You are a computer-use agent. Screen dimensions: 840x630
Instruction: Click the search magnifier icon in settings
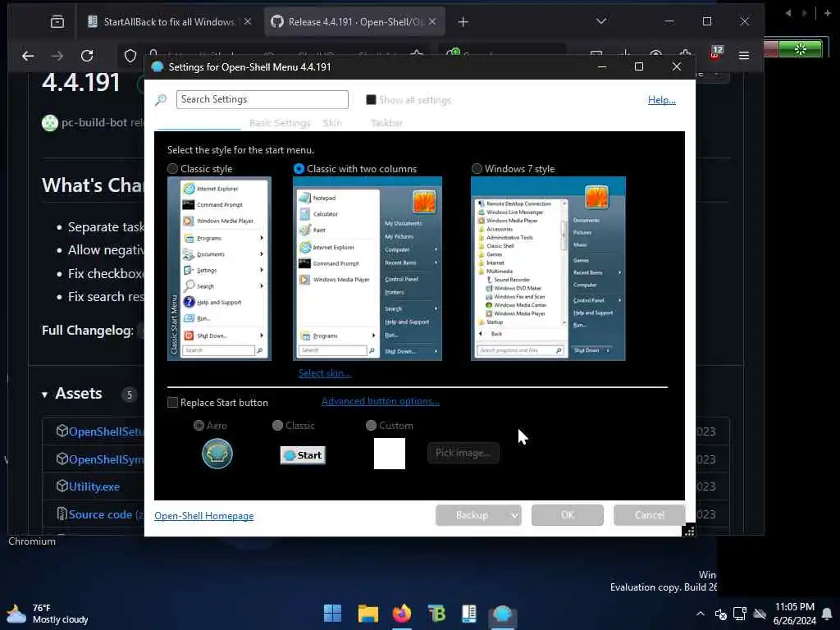point(161,99)
